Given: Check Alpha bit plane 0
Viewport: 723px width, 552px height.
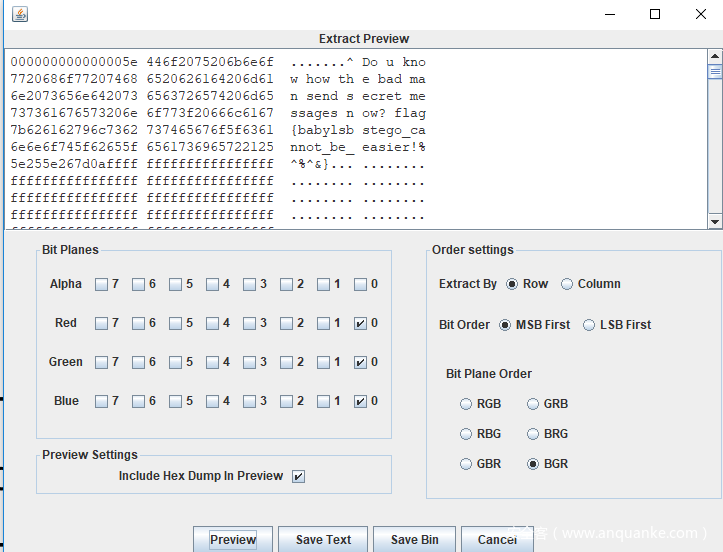Looking at the screenshot, I should [x=361, y=284].
